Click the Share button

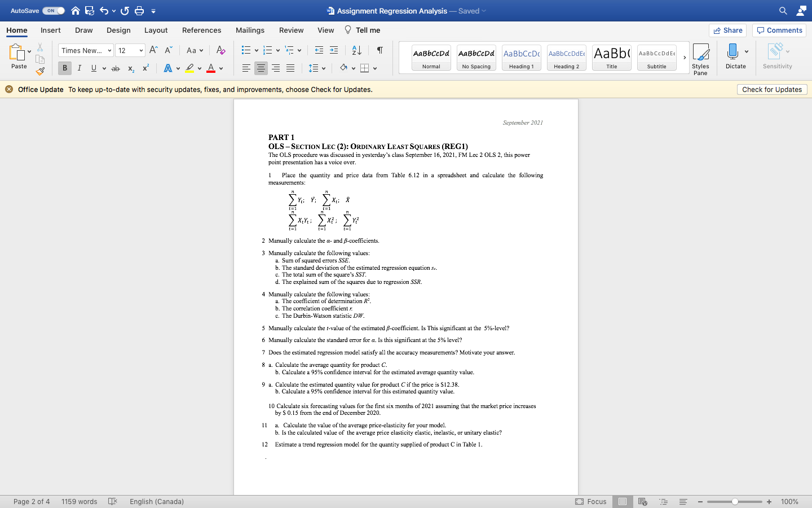728,30
